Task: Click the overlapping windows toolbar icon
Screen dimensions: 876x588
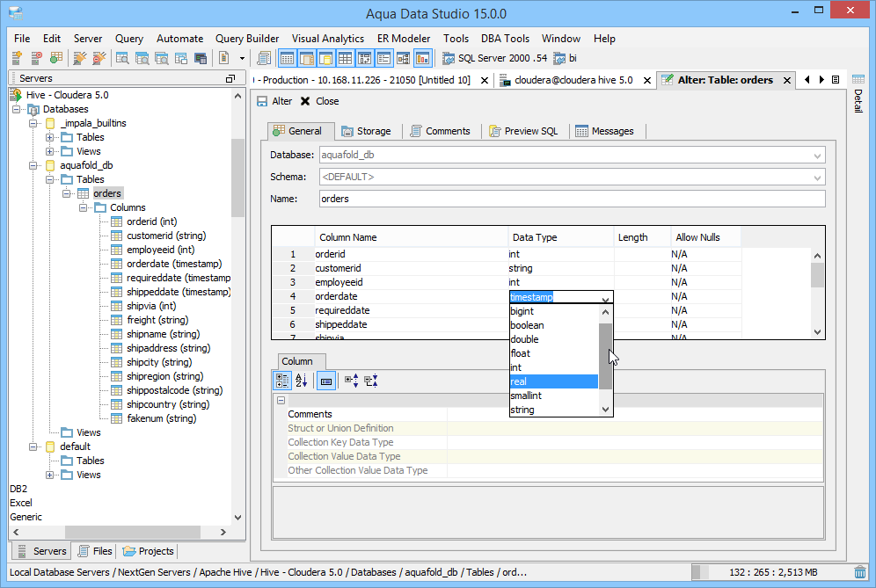Action: [181, 58]
